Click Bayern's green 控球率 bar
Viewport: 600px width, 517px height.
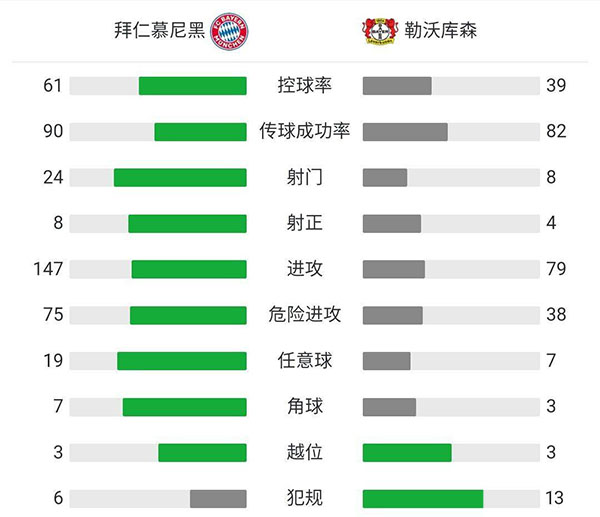point(192,86)
